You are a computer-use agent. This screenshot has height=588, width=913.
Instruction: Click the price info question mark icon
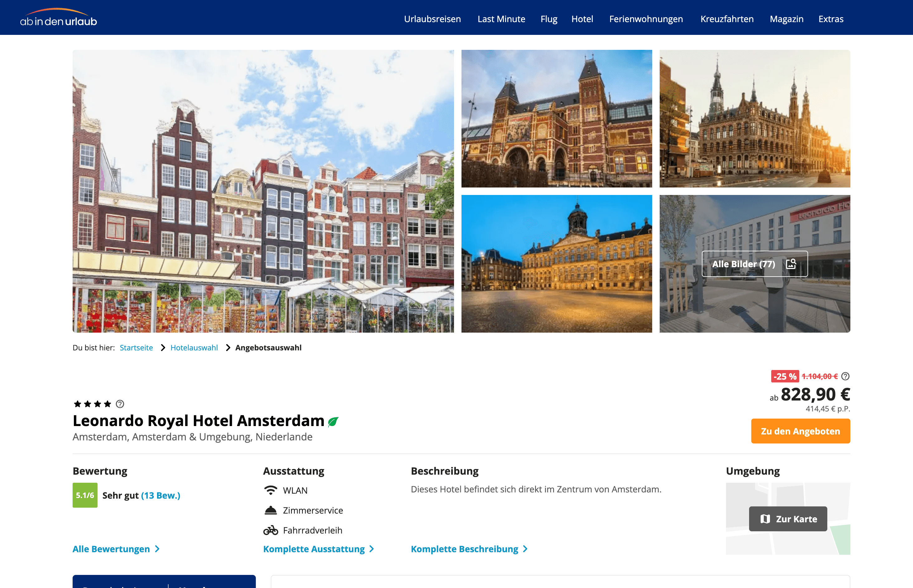coord(845,377)
